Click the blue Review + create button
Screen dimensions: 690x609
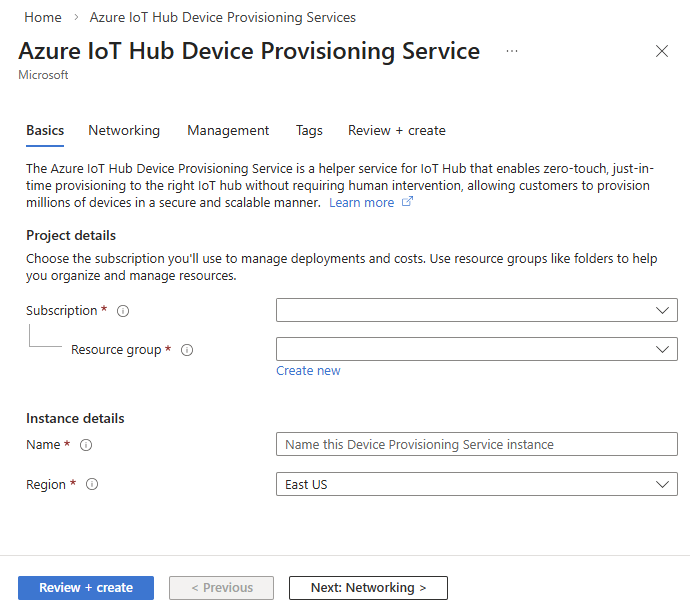[x=86, y=588]
